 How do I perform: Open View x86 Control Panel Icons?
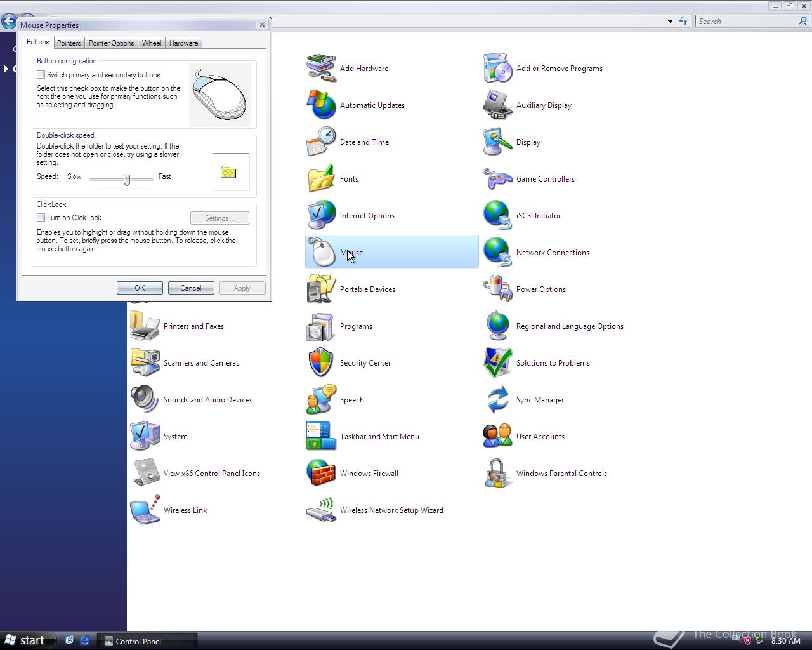145,474
